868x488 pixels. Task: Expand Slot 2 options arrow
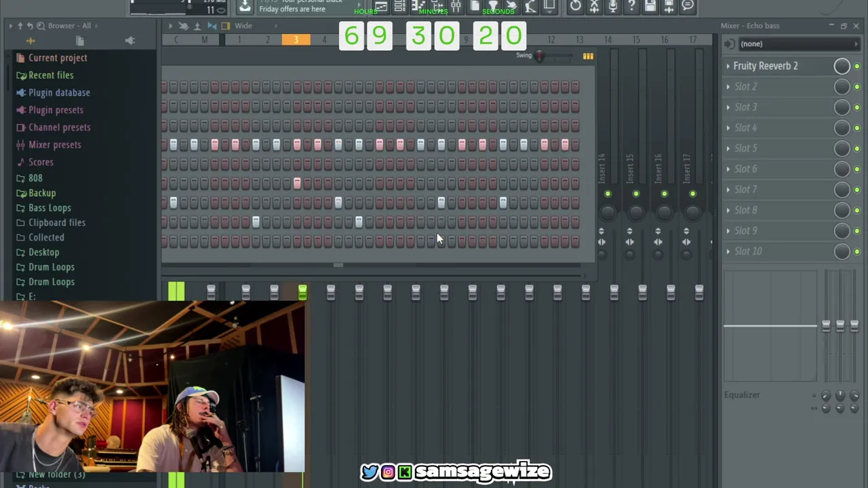(x=728, y=87)
